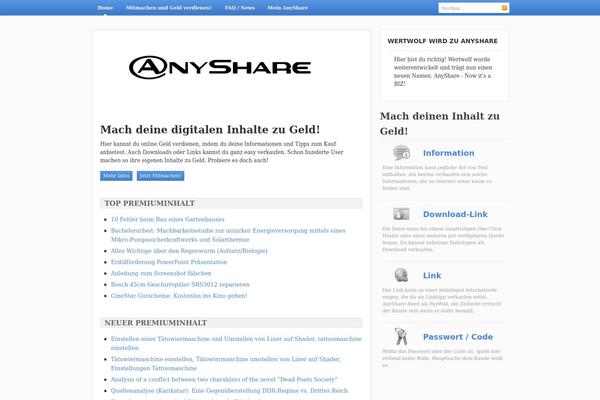Viewport: 600px width, 400px height.
Task: Click the NEUER PREMIUMINHALT heading
Action: (156, 323)
